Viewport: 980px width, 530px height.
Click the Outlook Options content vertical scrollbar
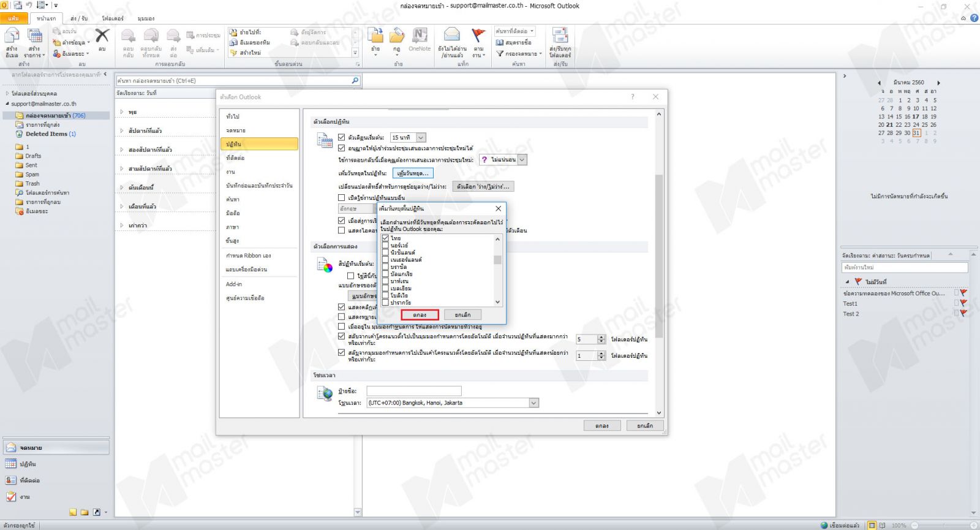[659, 263]
